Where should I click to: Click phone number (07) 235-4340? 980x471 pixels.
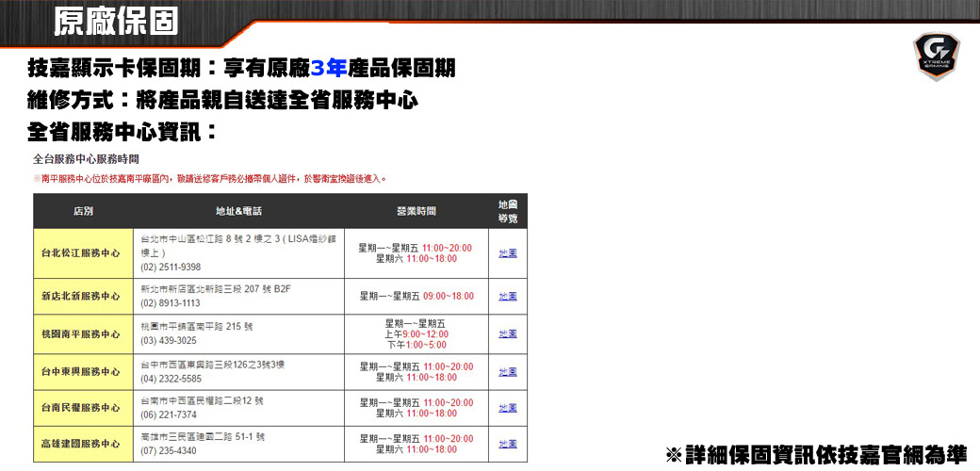(169, 450)
